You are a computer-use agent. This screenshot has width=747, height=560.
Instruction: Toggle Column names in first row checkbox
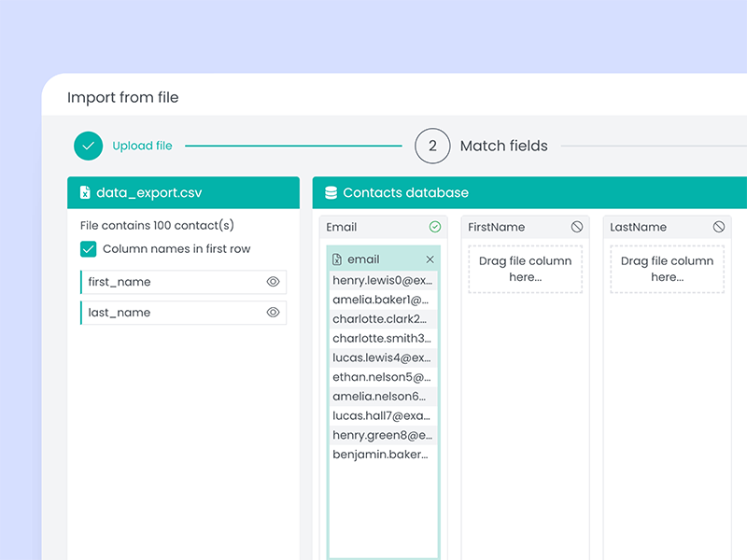(x=89, y=249)
